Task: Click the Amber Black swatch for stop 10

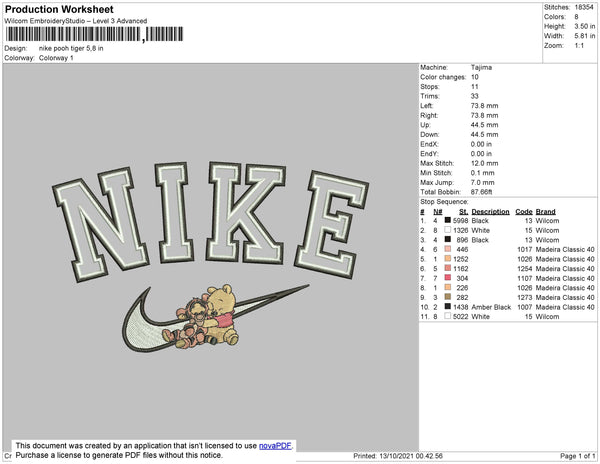Action: [447, 306]
